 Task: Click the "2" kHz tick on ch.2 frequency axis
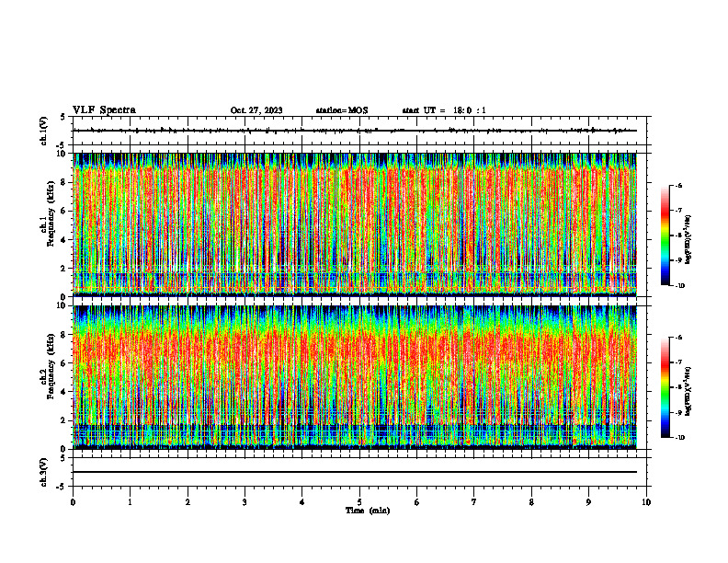pyautogui.click(x=64, y=420)
